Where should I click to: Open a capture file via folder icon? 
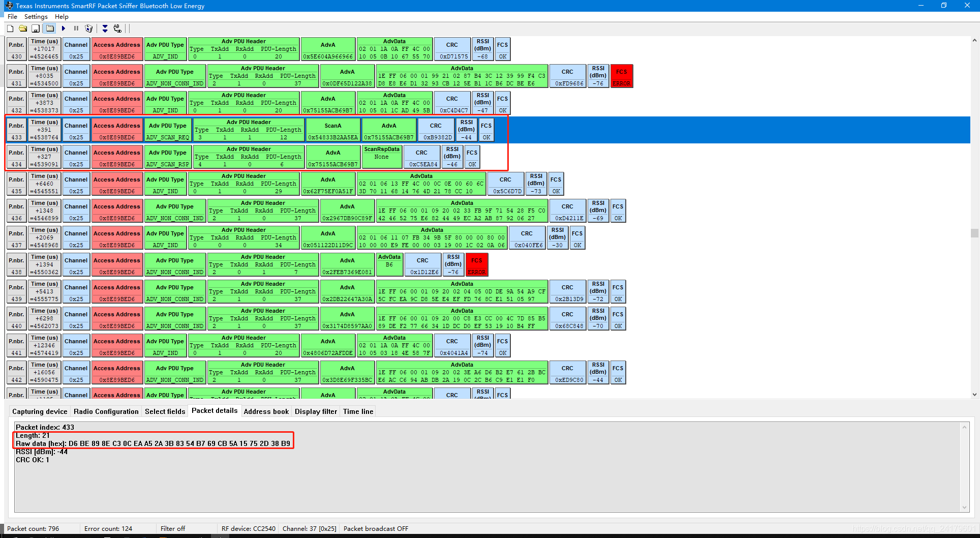click(23, 28)
